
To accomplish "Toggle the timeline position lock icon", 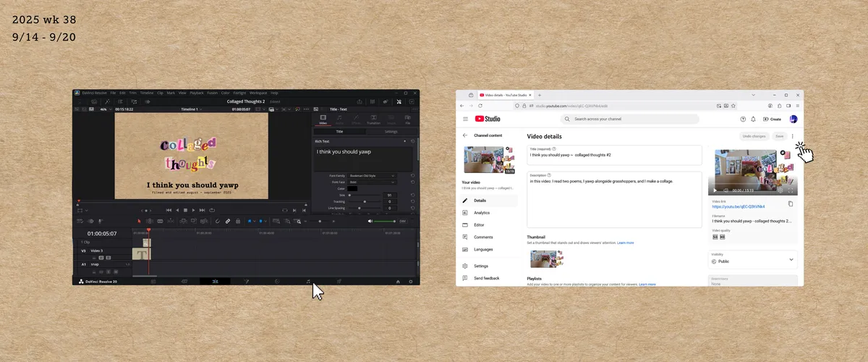I will (238, 221).
